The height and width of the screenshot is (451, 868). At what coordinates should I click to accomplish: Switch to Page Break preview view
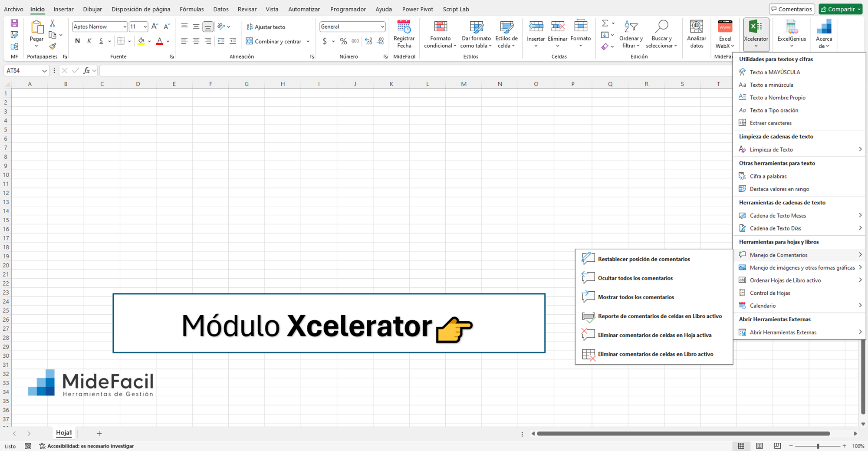click(x=777, y=446)
